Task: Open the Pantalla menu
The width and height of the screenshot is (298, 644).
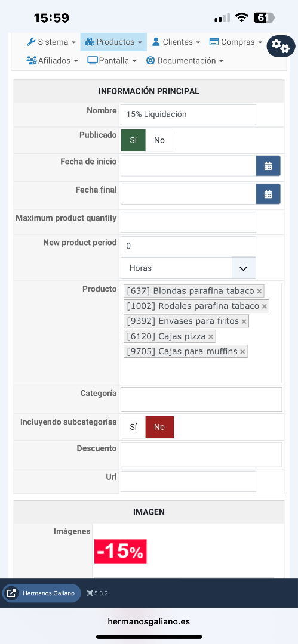Action: coord(112,61)
